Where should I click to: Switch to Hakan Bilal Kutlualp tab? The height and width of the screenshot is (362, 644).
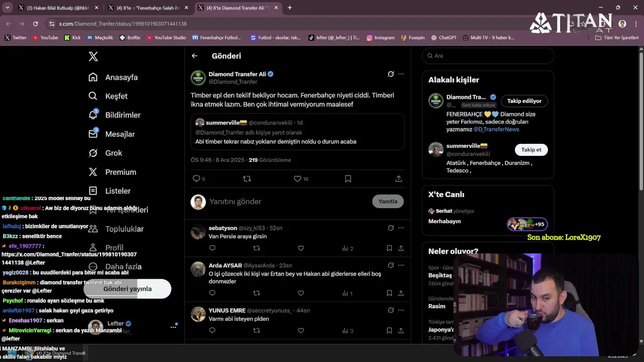pyautogui.click(x=58, y=8)
